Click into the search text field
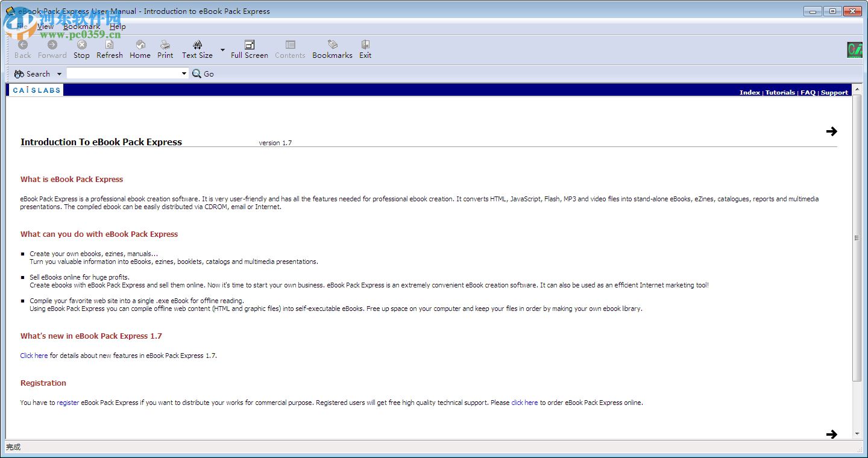 tap(123, 73)
